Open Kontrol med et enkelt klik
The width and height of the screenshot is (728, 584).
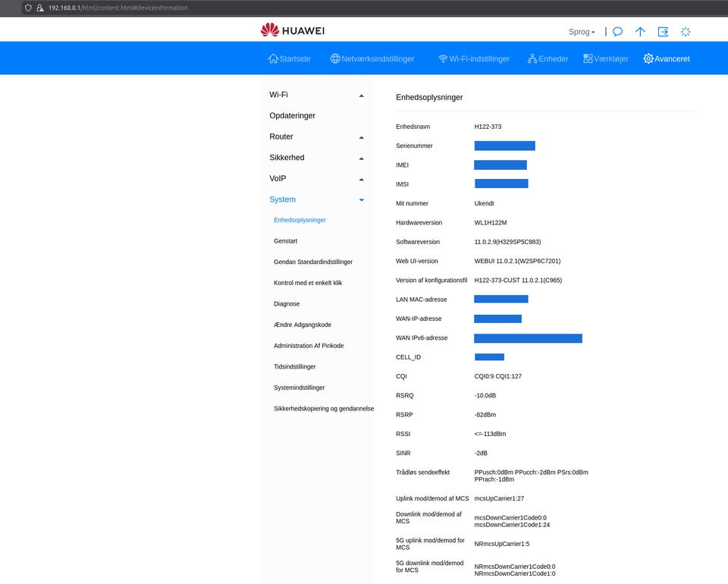(308, 283)
